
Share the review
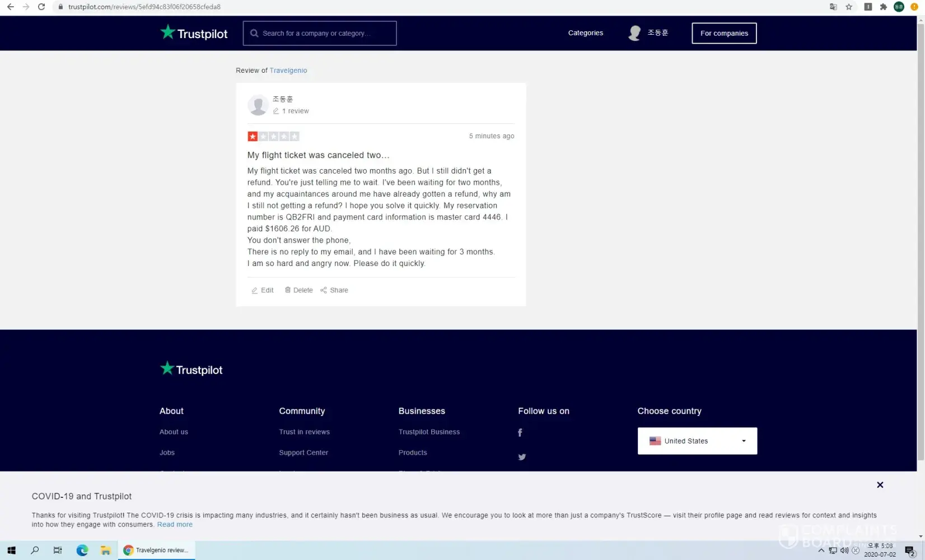(334, 290)
